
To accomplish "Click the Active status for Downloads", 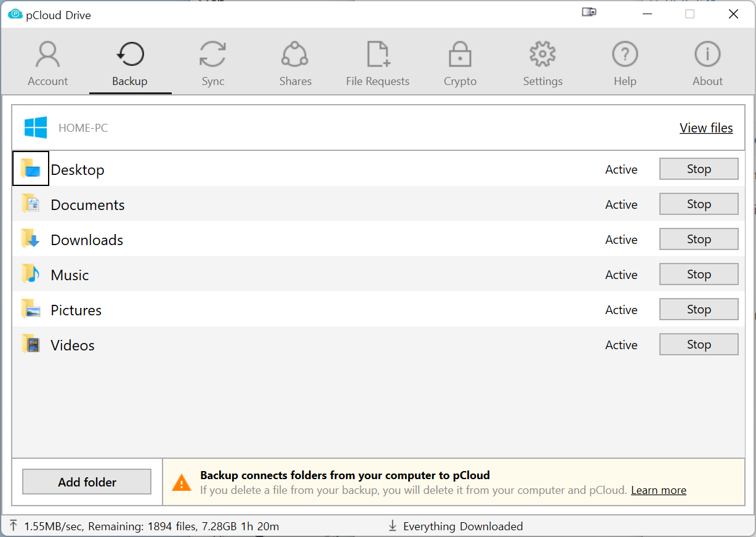I will point(621,240).
